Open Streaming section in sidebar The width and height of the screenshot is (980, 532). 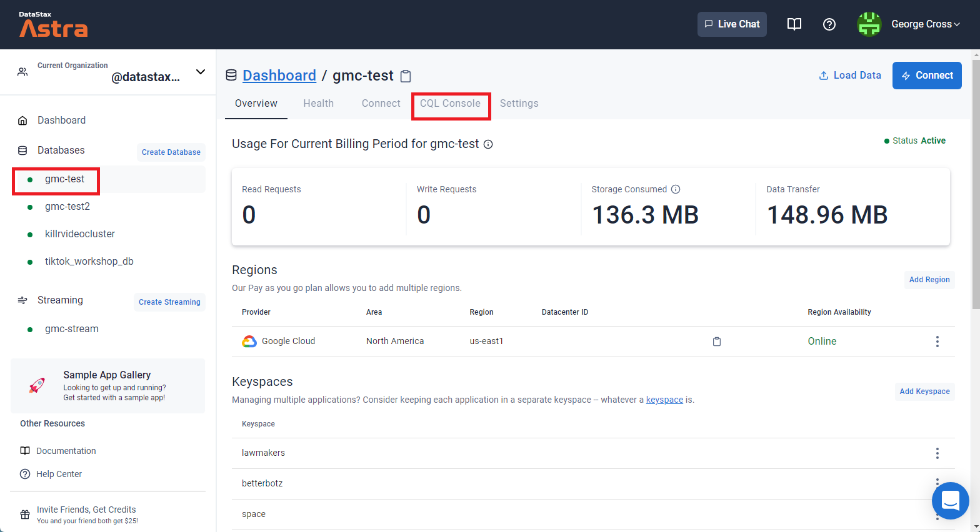pyautogui.click(x=60, y=300)
